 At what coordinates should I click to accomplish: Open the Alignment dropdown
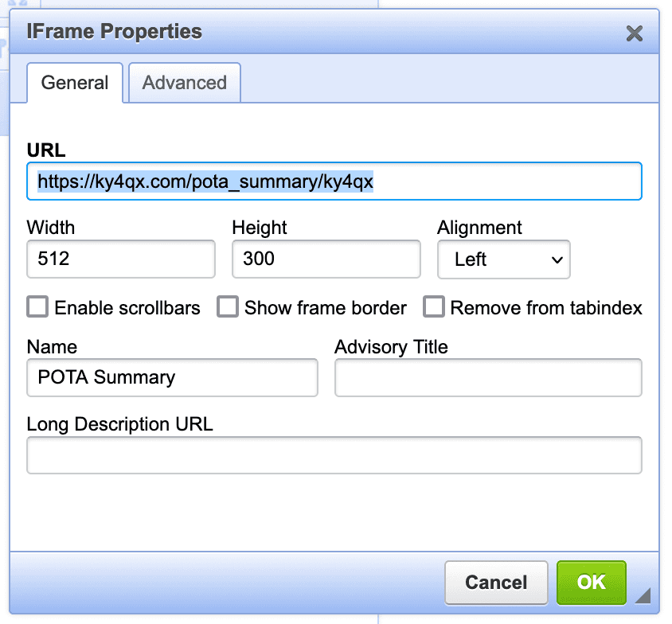coord(503,259)
